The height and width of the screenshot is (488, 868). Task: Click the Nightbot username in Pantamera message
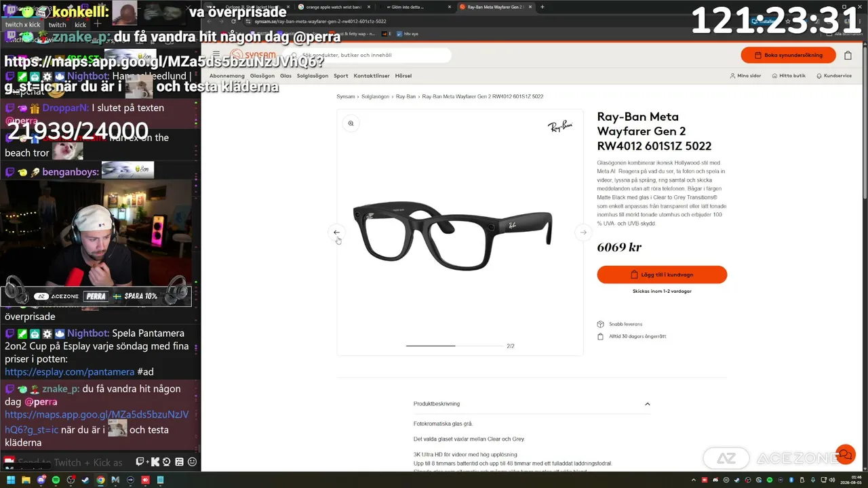click(x=87, y=333)
